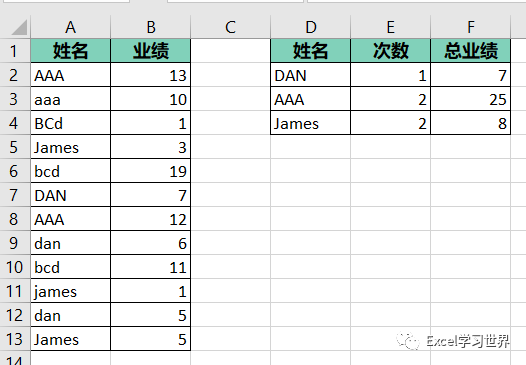Select cell A11 containing james
This screenshot has width=526, height=365.
coord(70,291)
